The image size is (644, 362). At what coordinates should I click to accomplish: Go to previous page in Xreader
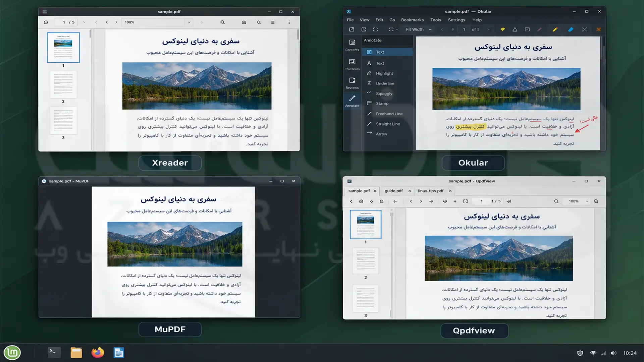click(x=107, y=22)
